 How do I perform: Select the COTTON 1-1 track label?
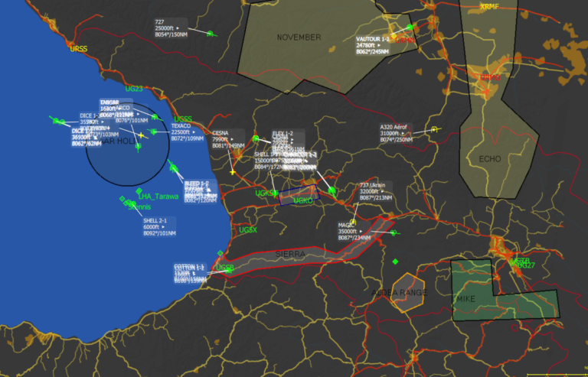pyautogui.click(x=189, y=273)
